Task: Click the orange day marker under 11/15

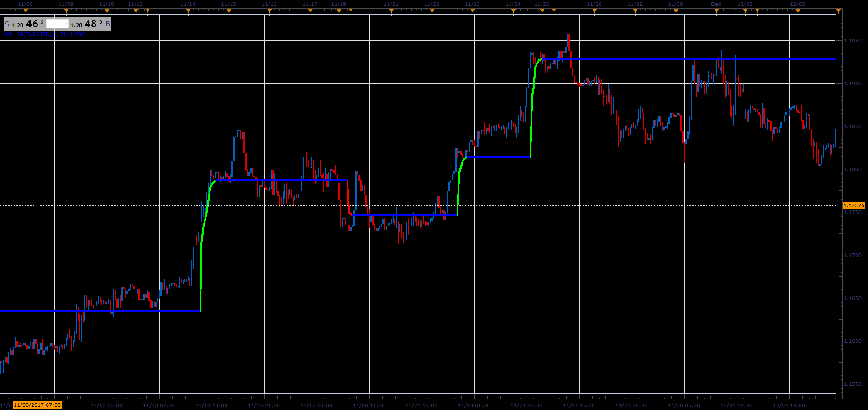Action: (229, 11)
